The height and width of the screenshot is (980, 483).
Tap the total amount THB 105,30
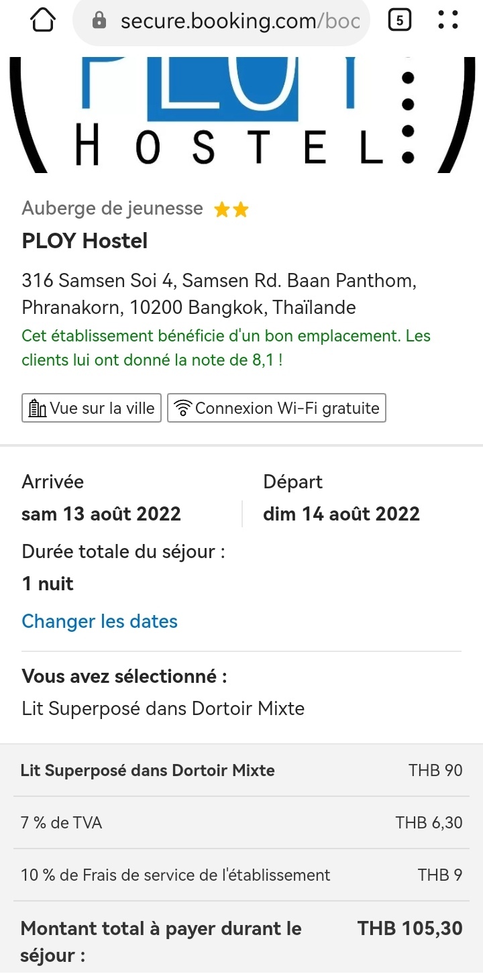click(x=410, y=928)
